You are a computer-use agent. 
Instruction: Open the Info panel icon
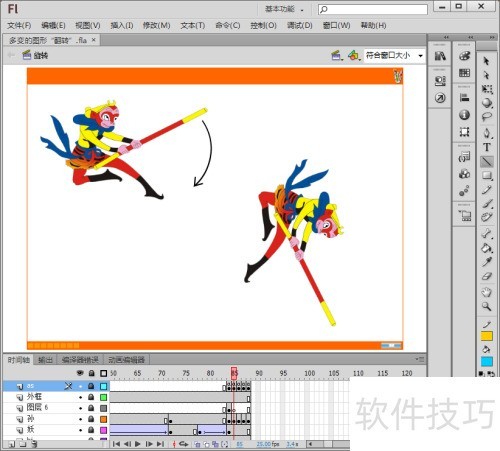click(x=464, y=115)
